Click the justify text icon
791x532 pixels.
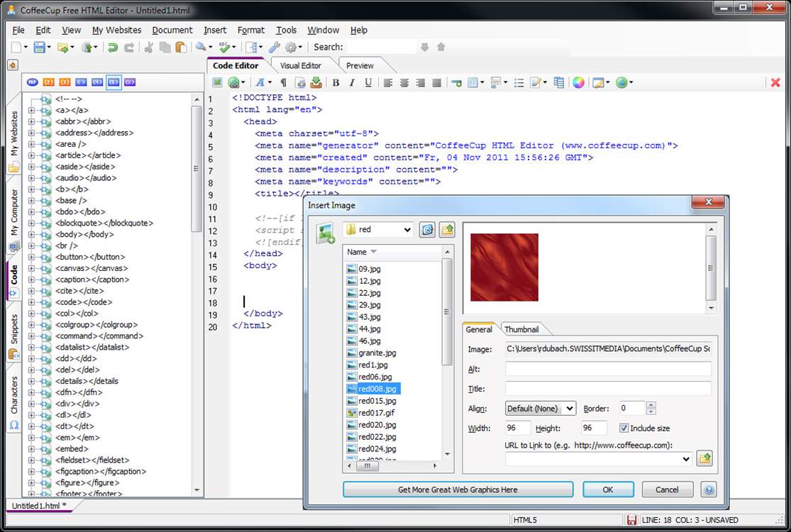pos(437,83)
